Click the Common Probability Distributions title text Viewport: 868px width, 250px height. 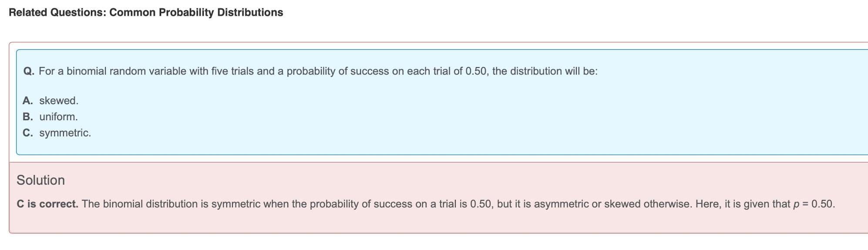coord(196,13)
